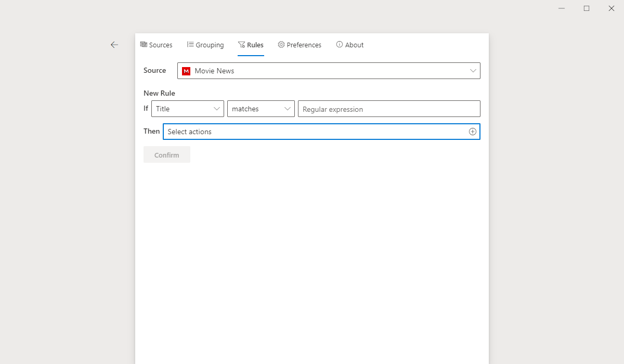This screenshot has width=624, height=364.
Task: Go back using the left arrow icon
Action: [114, 45]
